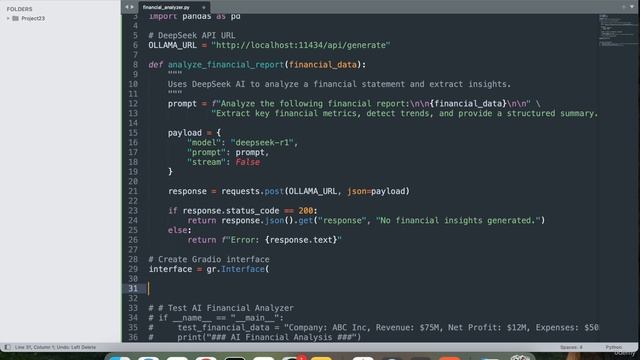This screenshot has width=640, height=360.
Task: Click the closing brace on line 19
Action: pos(170,172)
